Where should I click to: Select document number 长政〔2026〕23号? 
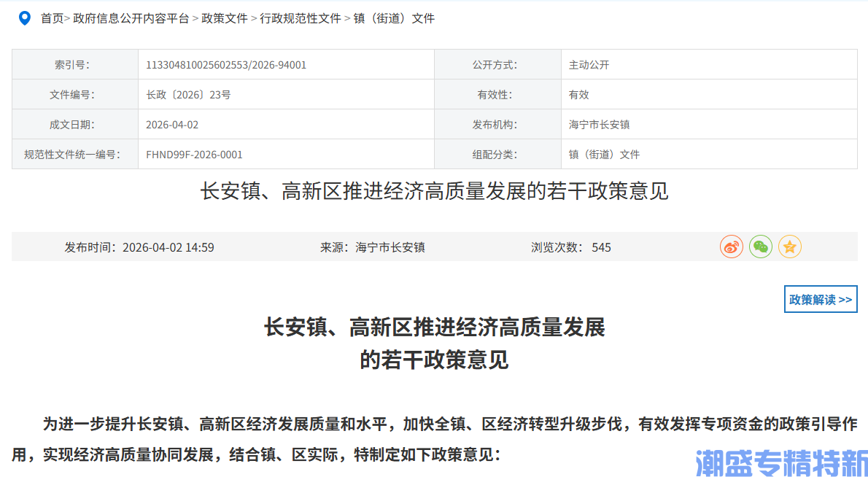coord(188,95)
